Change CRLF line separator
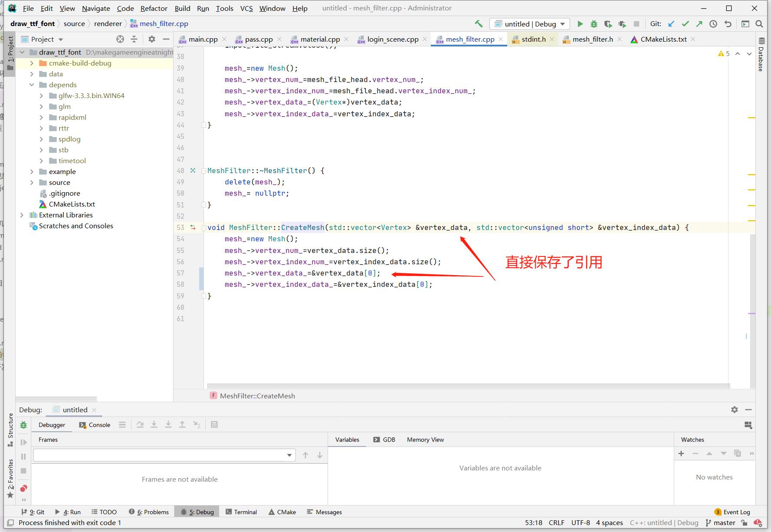 [556, 522]
